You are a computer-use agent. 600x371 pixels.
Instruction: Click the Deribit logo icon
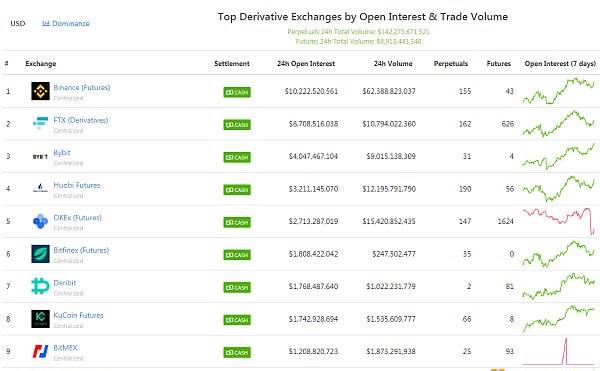(x=41, y=286)
